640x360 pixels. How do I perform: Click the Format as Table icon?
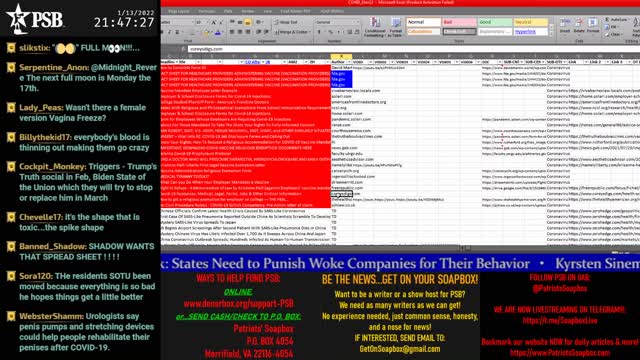tap(396, 27)
